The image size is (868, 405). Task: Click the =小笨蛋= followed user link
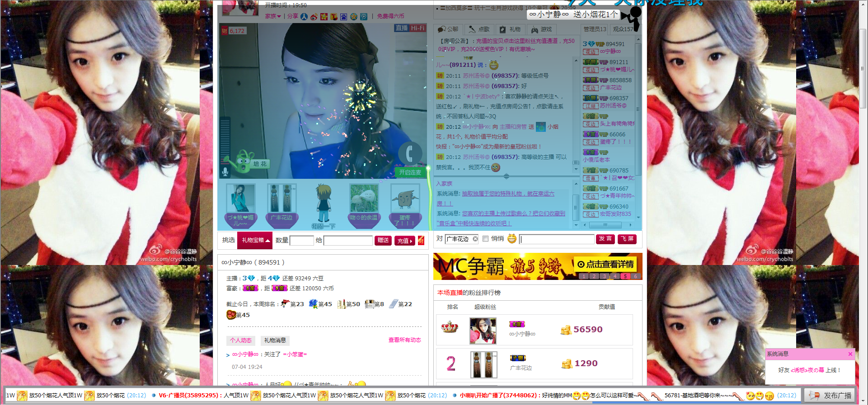pyautogui.click(x=295, y=354)
